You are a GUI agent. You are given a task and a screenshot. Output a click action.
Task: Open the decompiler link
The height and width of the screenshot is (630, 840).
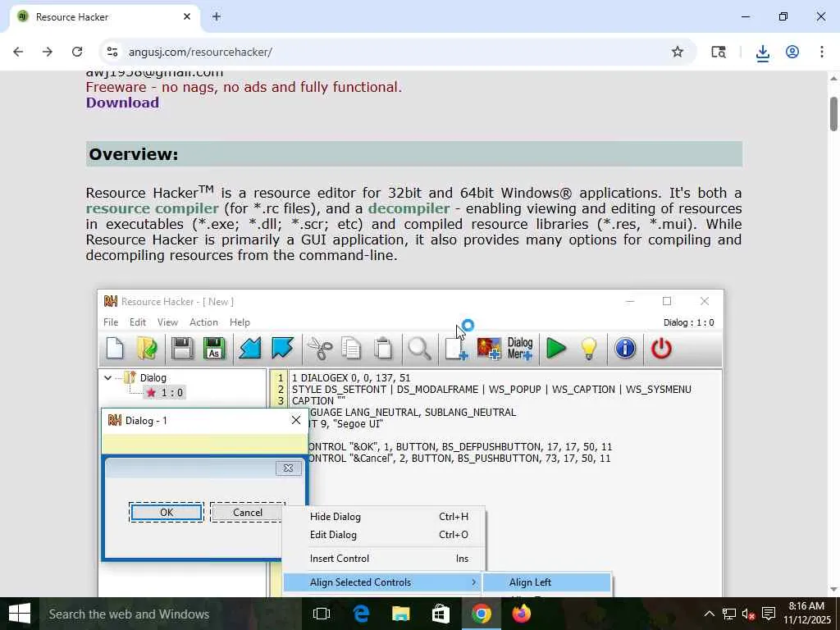point(409,208)
